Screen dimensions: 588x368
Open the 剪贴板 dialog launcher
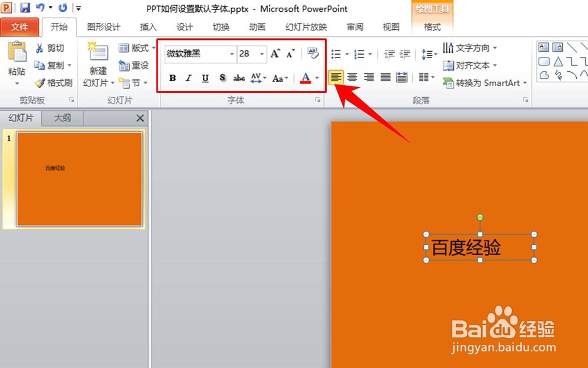tap(71, 100)
